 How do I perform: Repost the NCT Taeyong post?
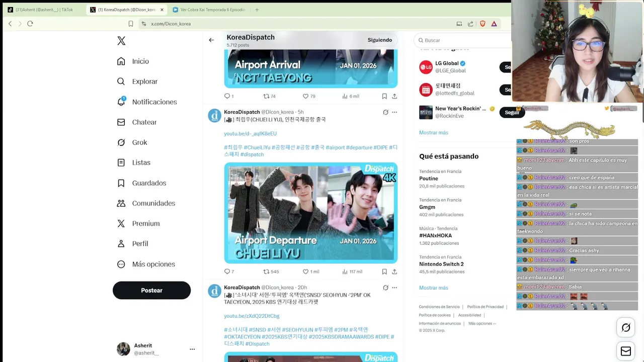tap(270, 96)
